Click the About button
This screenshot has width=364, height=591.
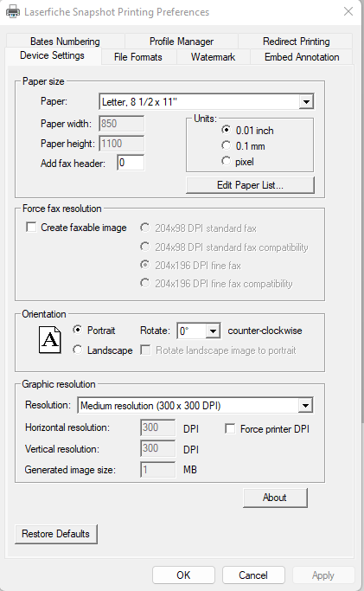coord(275,498)
